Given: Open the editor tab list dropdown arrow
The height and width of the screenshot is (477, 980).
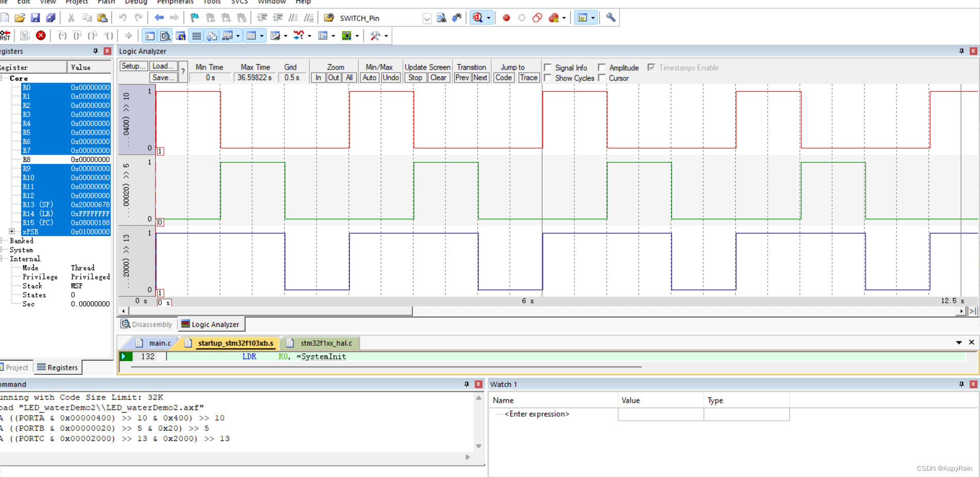Looking at the screenshot, I should pos(959,342).
